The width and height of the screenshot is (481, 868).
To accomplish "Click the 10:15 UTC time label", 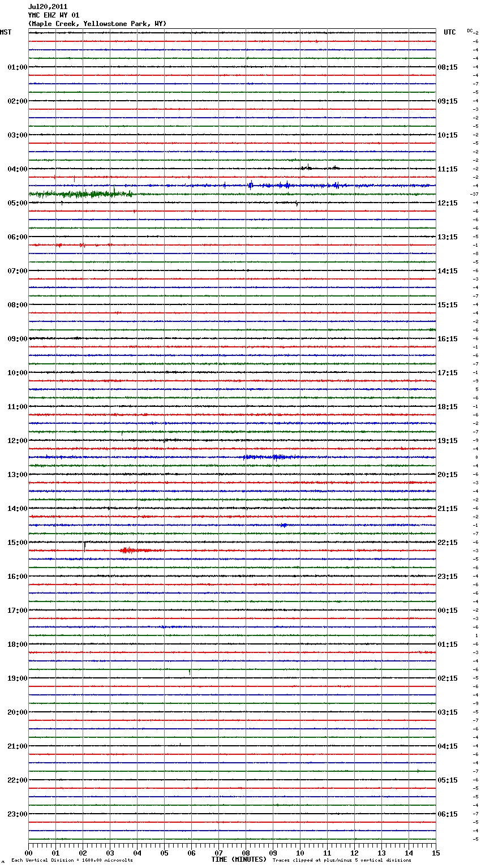I will [x=448, y=135].
